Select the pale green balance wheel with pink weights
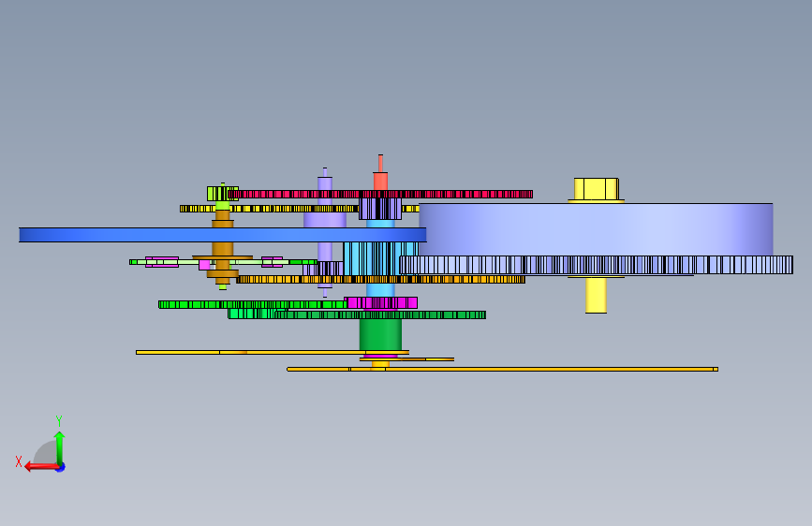 point(223,262)
